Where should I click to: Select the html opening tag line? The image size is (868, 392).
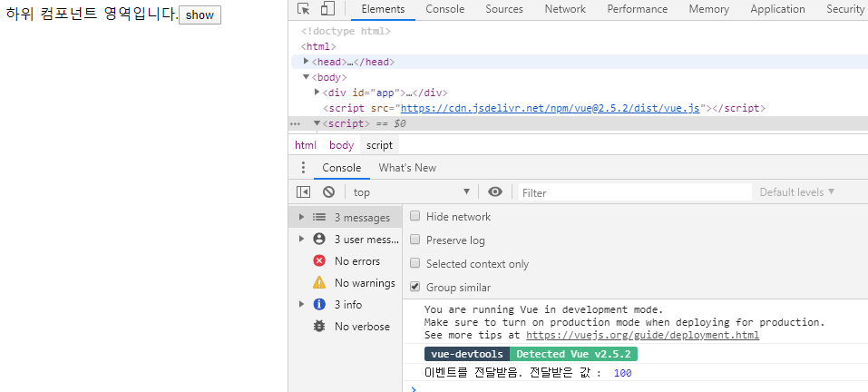[318, 46]
